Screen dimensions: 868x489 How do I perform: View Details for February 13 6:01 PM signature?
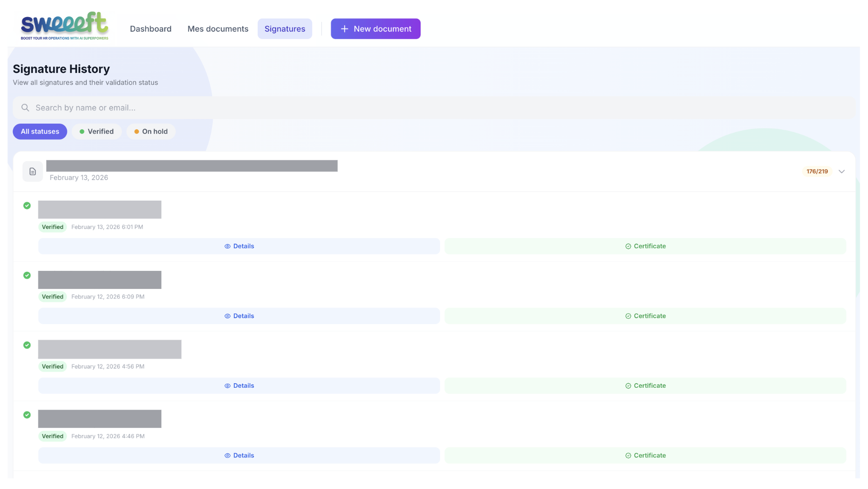click(239, 246)
